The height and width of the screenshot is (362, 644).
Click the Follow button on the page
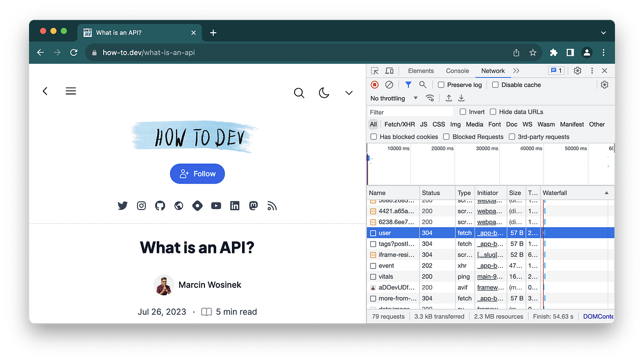tap(197, 173)
